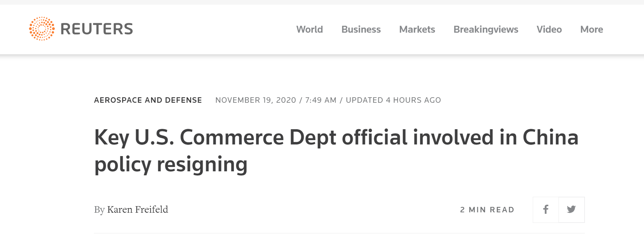The height and width of the screenshot is (245, 644).
Task: Open the World section
Action: (x=309, y=29)
